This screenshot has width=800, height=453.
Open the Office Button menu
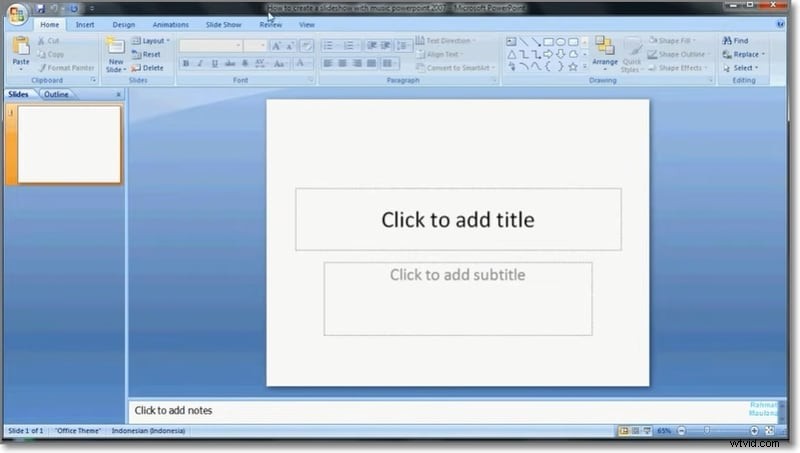(x=17, y=13)
